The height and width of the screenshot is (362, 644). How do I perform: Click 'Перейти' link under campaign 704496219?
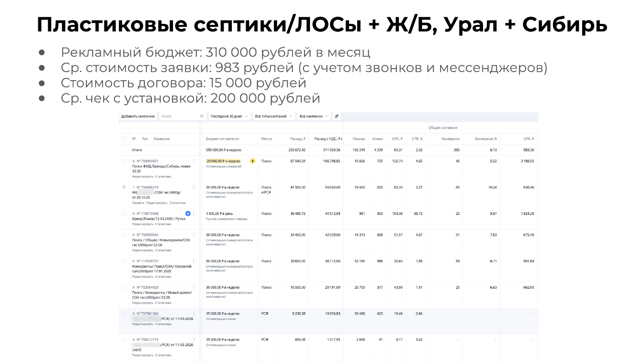pos(138,203)
